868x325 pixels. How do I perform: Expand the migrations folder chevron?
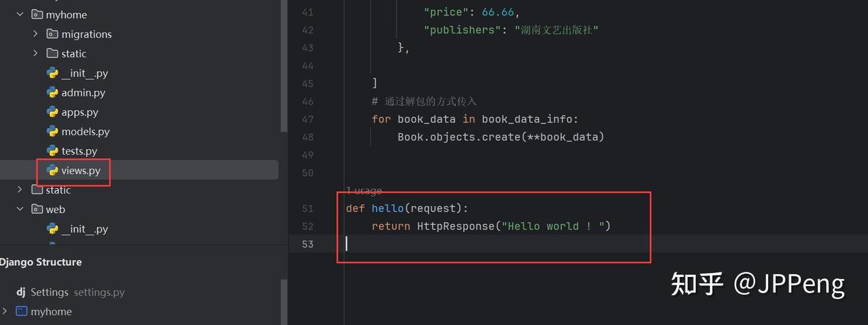point(36,34)
